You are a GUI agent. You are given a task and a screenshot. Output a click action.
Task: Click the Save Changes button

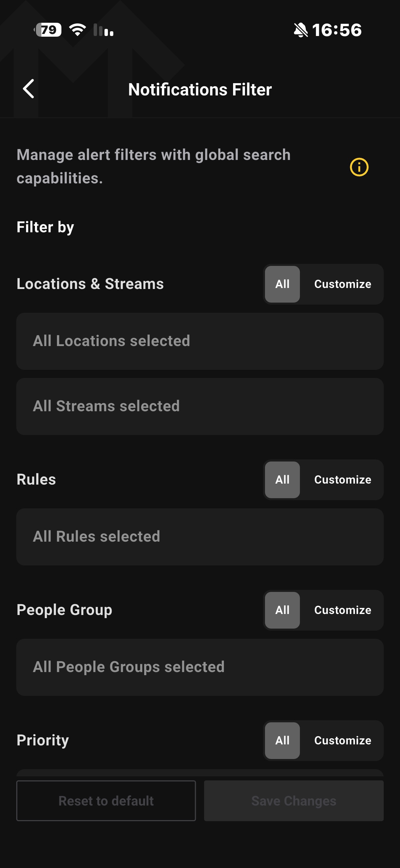[x=294, y=801]
